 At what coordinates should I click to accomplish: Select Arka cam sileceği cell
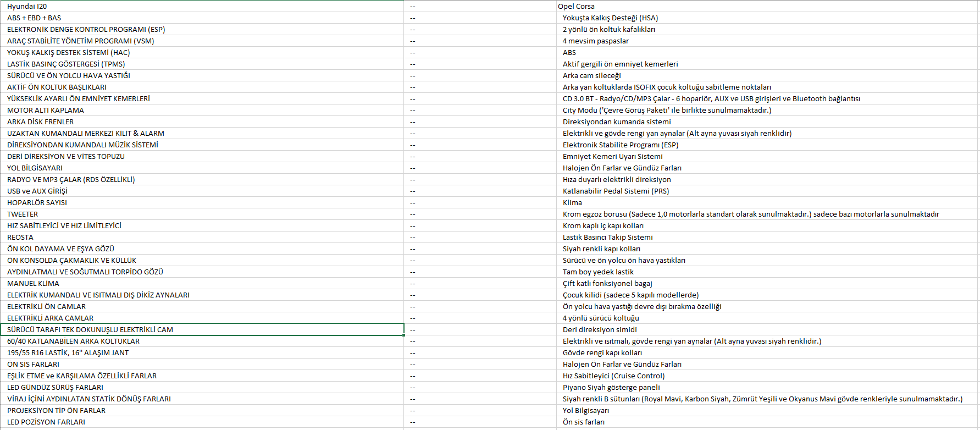(x=767, y=75)
